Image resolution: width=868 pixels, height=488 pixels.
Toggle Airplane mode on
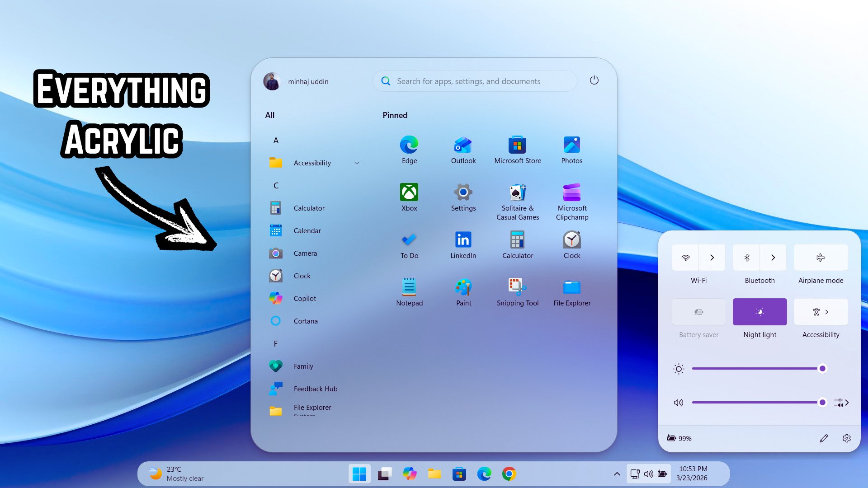(x=821, y=258)
